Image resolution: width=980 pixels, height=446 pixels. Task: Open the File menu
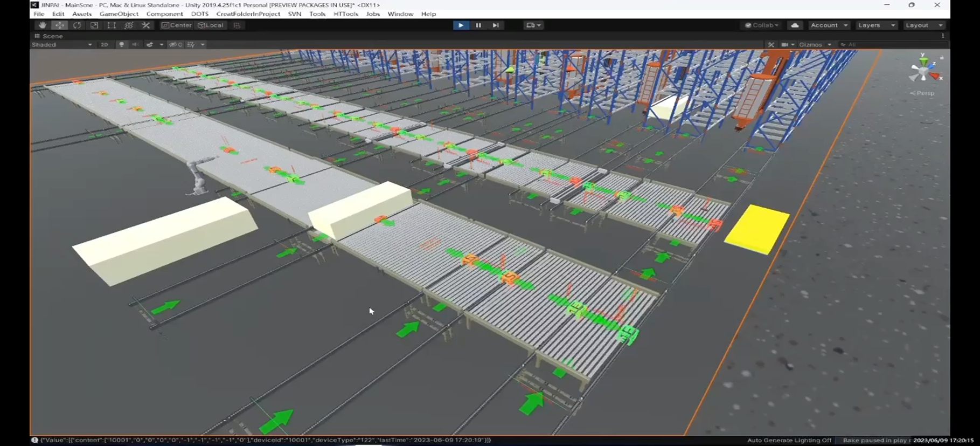pos(39,14)
